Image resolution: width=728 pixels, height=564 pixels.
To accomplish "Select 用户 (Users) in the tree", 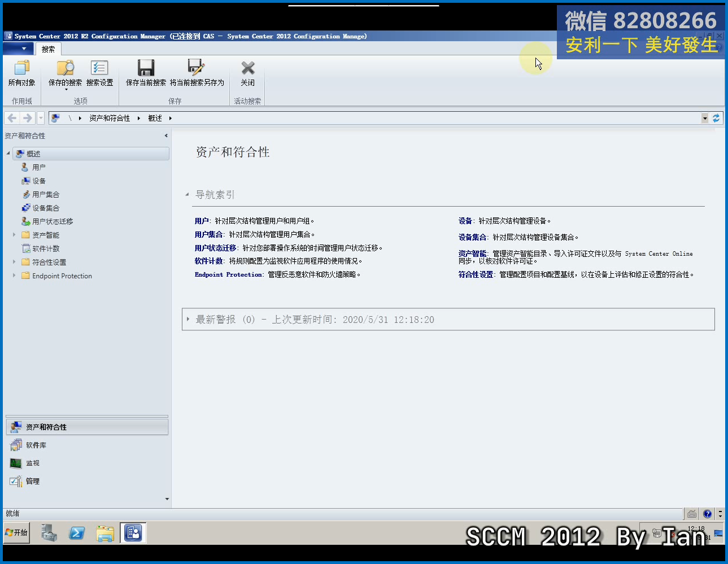I will point(39,167).
